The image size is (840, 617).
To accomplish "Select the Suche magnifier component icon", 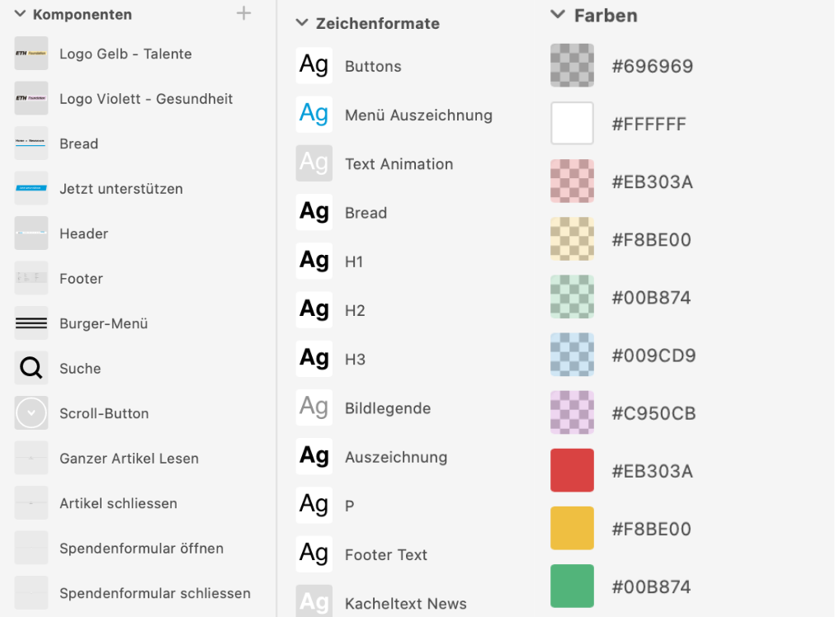I will point(31,369).
